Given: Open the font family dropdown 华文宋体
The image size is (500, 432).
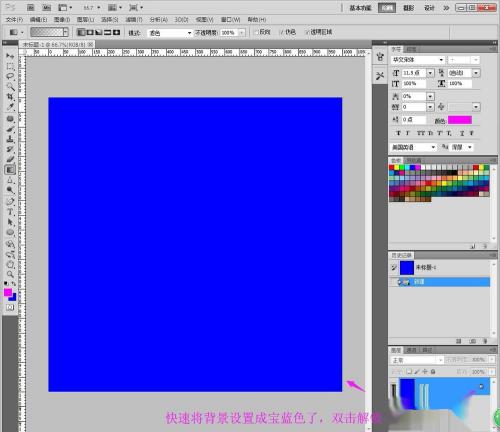Looking at the screenshot, I should (x=418, y=60).
